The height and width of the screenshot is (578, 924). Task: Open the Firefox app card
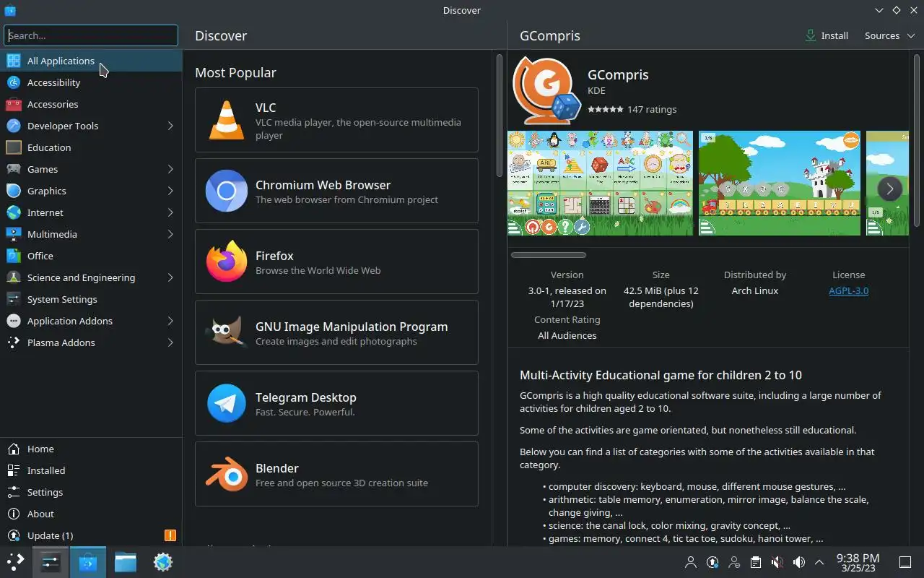click(x=336, y=262)
